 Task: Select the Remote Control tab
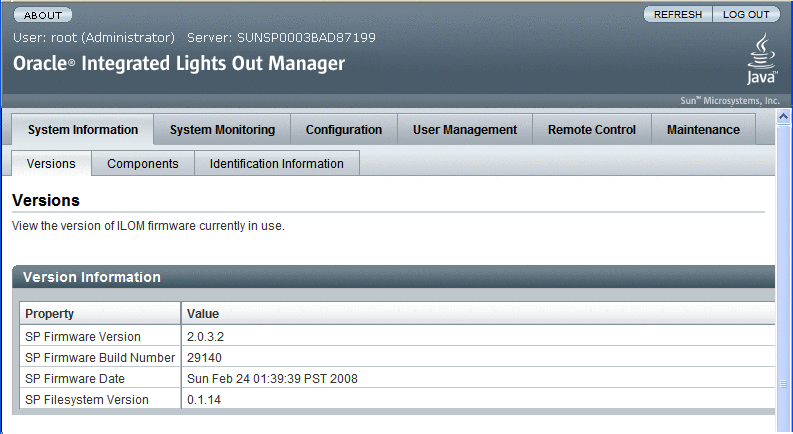point(592,130)
